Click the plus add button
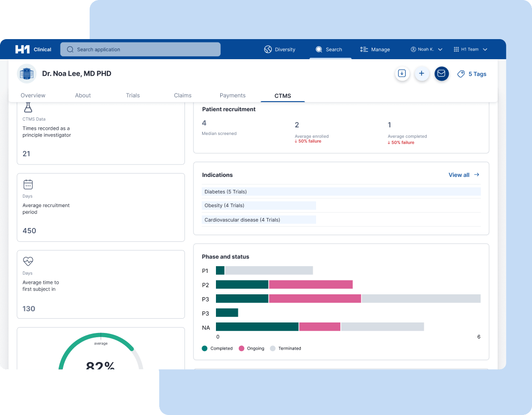 421,73
